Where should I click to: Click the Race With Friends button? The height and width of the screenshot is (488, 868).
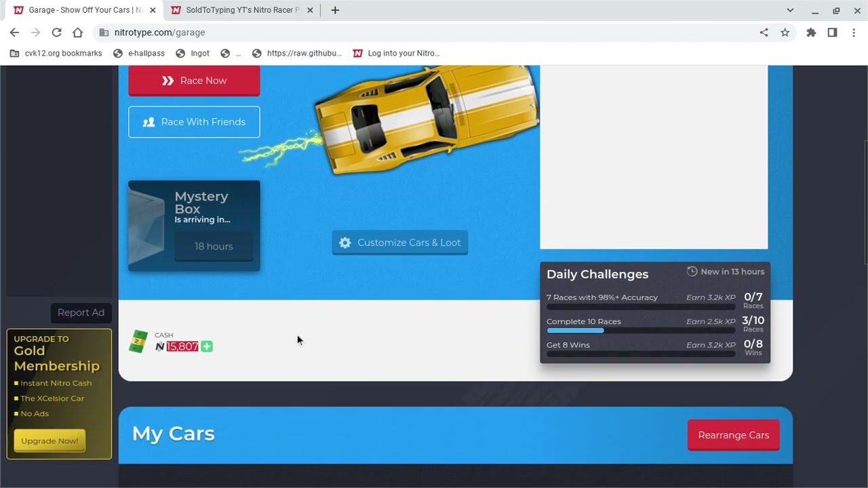[194, 122]
